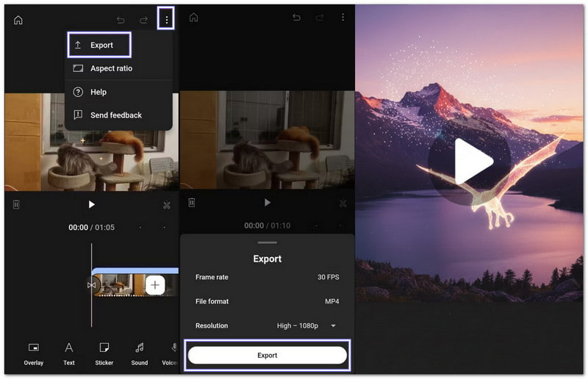Open the Text tool
588x379 pixels.
click(x=69, y=354)
